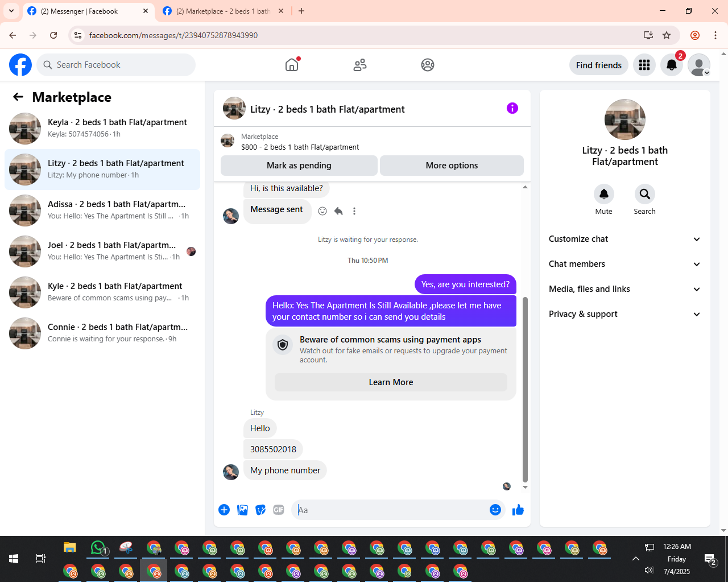Screen dimensions: 728x582
Task: Bookmark this page with the star icon
Action: [x=667, y=35]
